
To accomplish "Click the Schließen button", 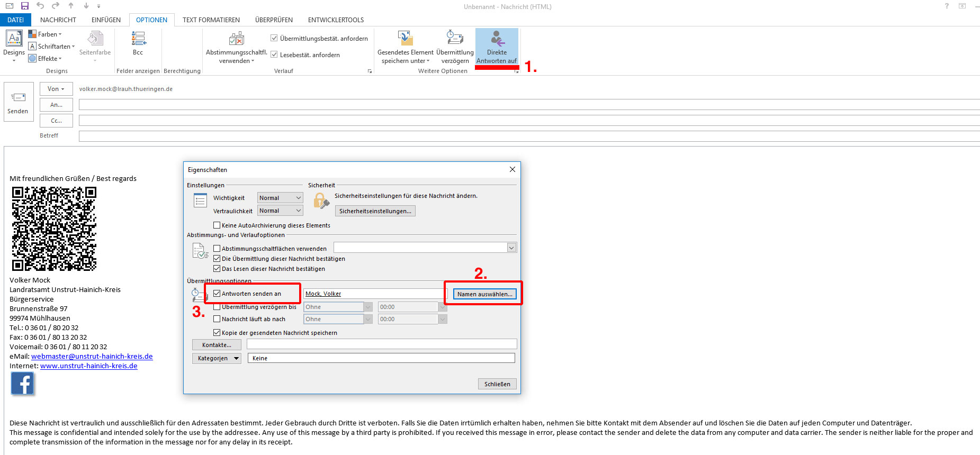I will click(497, 384).
